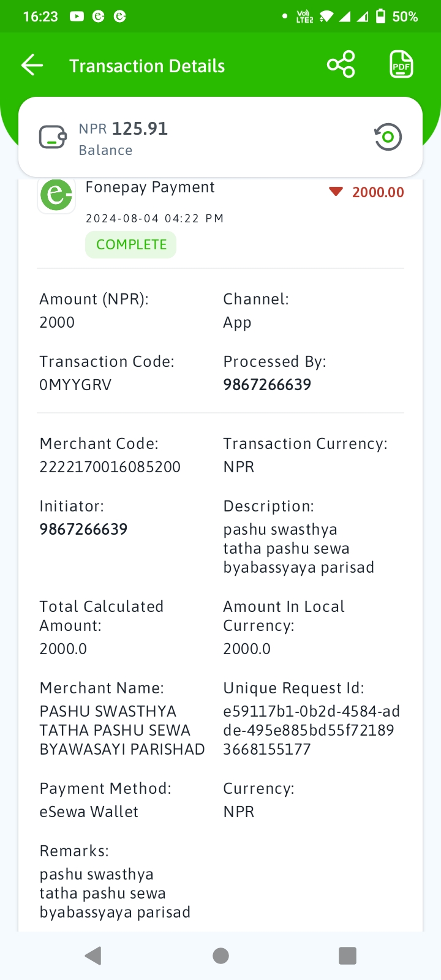Tap the COMPLETE status badge
The width and height of the screenshot is (441, 980).
[131, 244]
